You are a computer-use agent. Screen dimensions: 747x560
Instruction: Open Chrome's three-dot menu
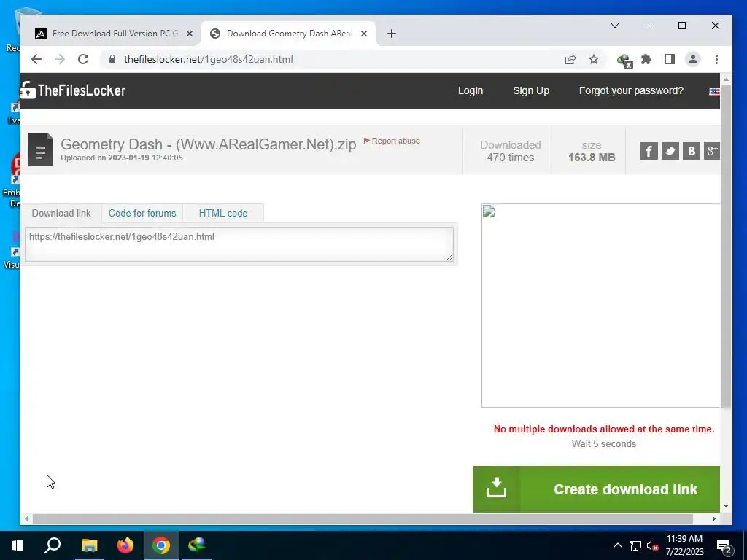pyautogui.click(x=716, y=59)
